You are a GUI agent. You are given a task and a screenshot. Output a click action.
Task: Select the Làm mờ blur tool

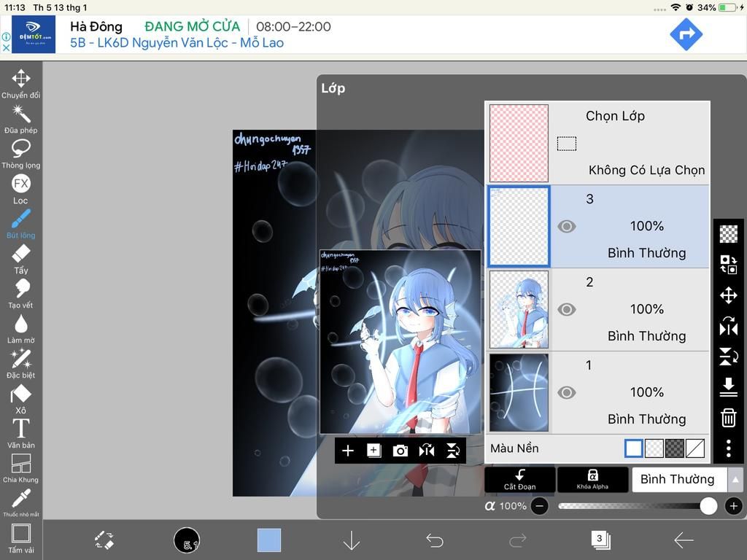click(x=21, y=329)
